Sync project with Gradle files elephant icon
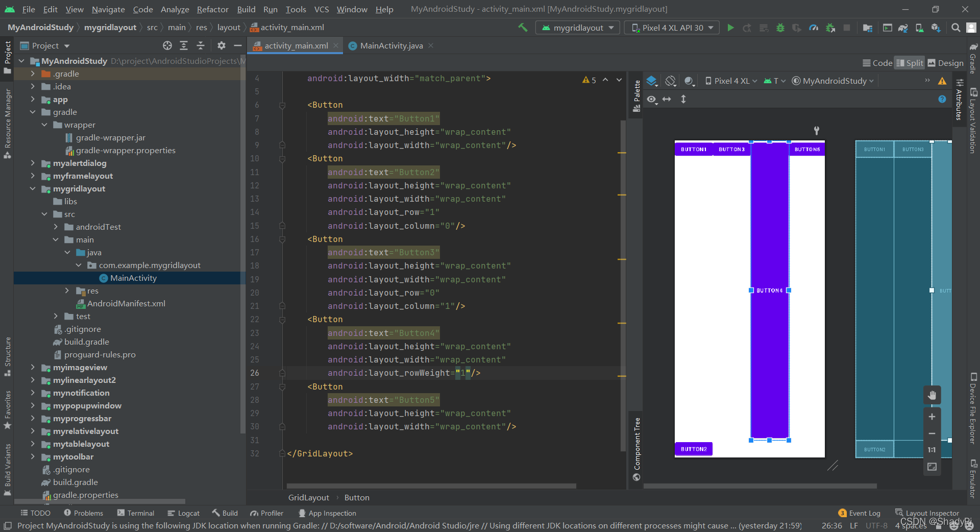 pyautogui.click(x=903, y=28)
